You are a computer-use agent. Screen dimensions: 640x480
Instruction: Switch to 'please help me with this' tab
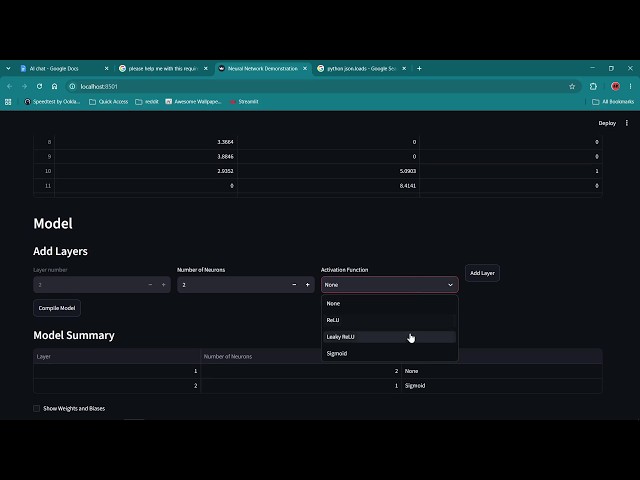point(163,69)
